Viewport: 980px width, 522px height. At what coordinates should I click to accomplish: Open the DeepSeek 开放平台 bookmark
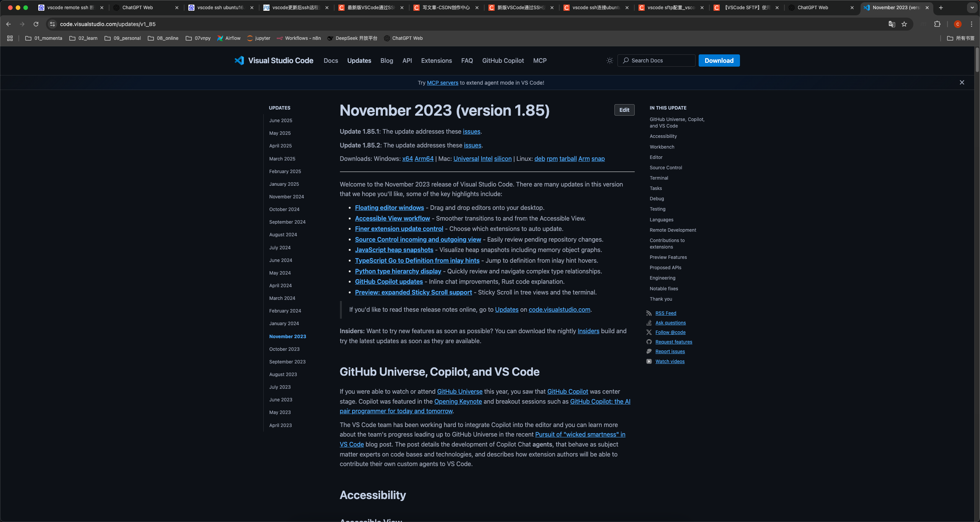click(x=353, y=38)
